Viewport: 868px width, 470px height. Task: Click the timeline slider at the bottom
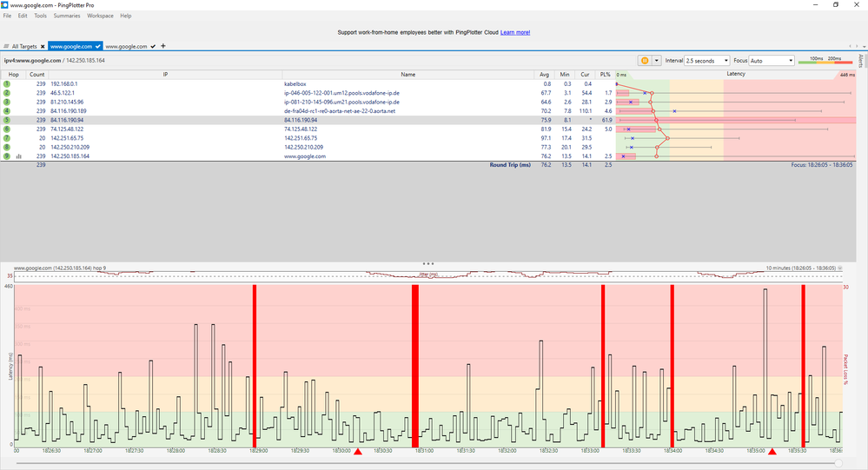426,464
